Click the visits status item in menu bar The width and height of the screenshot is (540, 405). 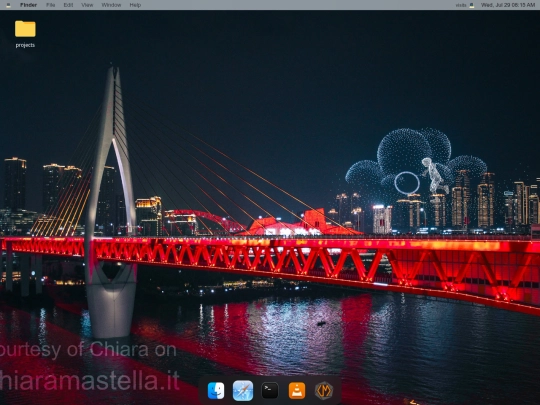[460, 5]
